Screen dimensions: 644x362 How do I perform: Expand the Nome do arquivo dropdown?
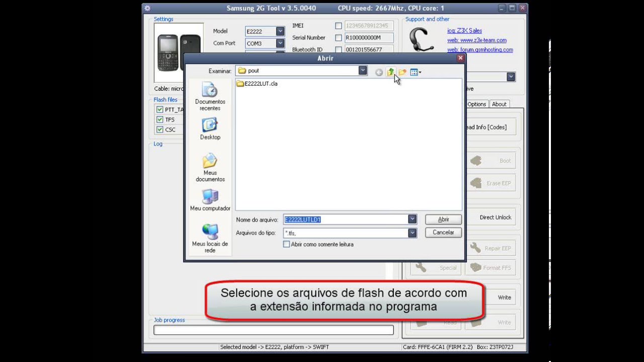click(x=412, y=219)
